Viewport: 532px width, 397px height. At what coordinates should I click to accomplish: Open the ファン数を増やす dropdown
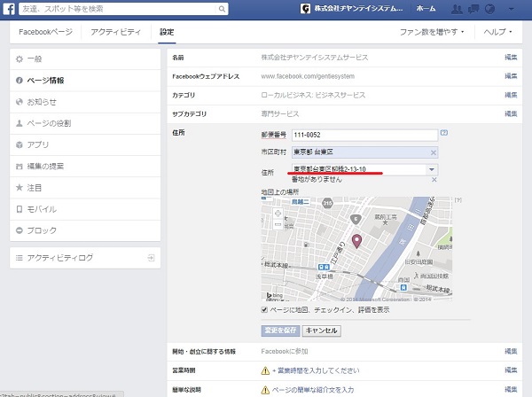coord(432,32)
